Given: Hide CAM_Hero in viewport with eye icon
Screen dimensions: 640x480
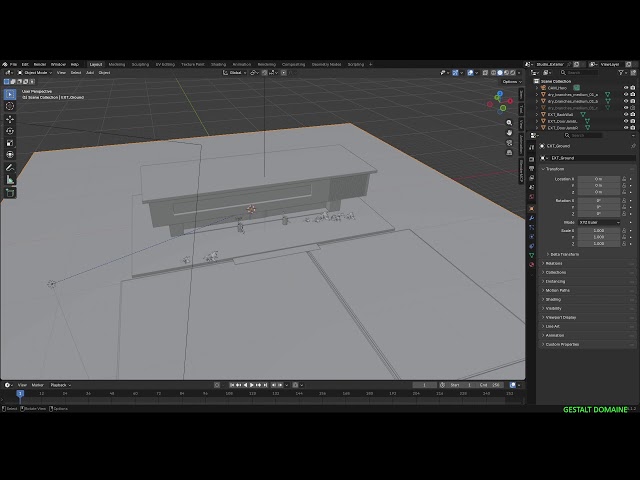Looking at the screenshot, I should point(626,88).
